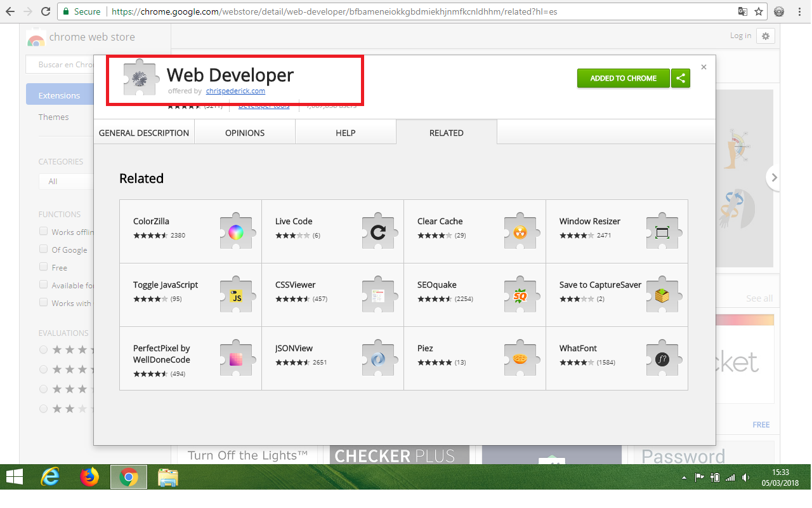Viewport: 812px width, 508px height.
Task: Check the Of Google filter
Action: (x=43, y=249)
